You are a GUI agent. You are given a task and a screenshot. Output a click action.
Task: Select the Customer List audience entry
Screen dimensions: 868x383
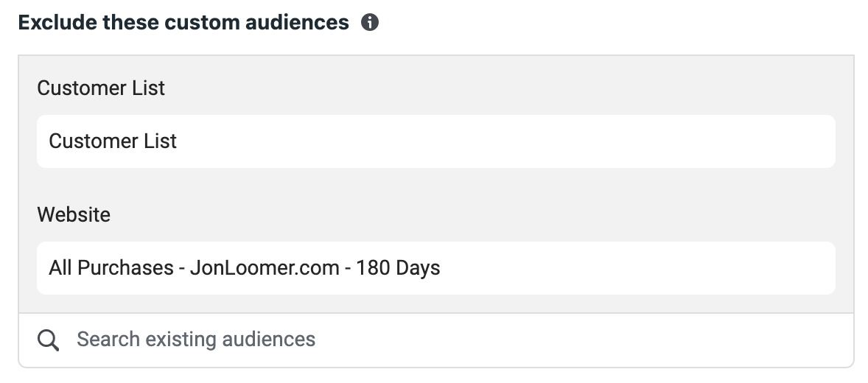(x=436, y=141)
